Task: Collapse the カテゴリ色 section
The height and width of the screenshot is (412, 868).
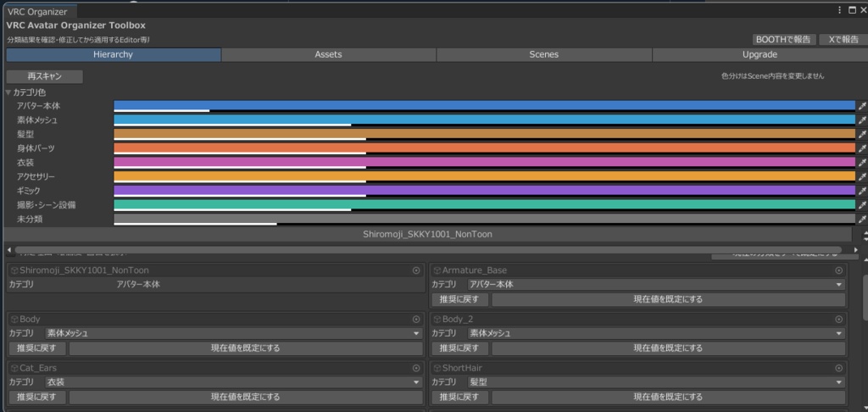Action: pyautogui.click(x=8, y=92)
